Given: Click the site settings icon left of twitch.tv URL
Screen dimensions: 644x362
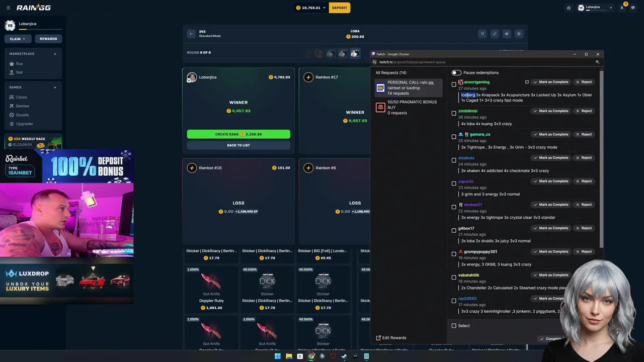Looking at the screenshot, I should click(x=375, y=62).
